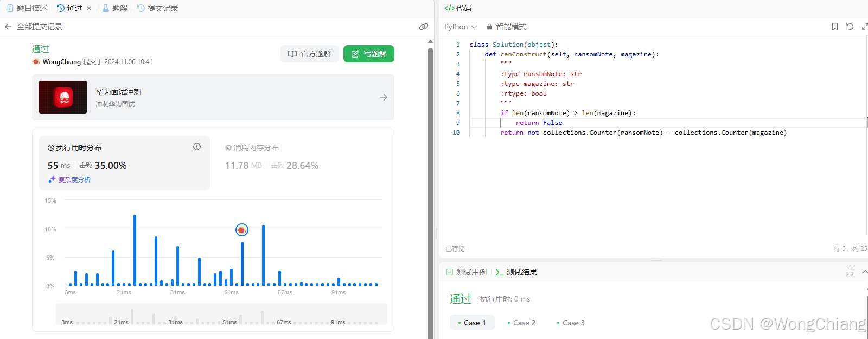Copy the submission link icon
868x339 pixels.
click(x=424, y=27)
